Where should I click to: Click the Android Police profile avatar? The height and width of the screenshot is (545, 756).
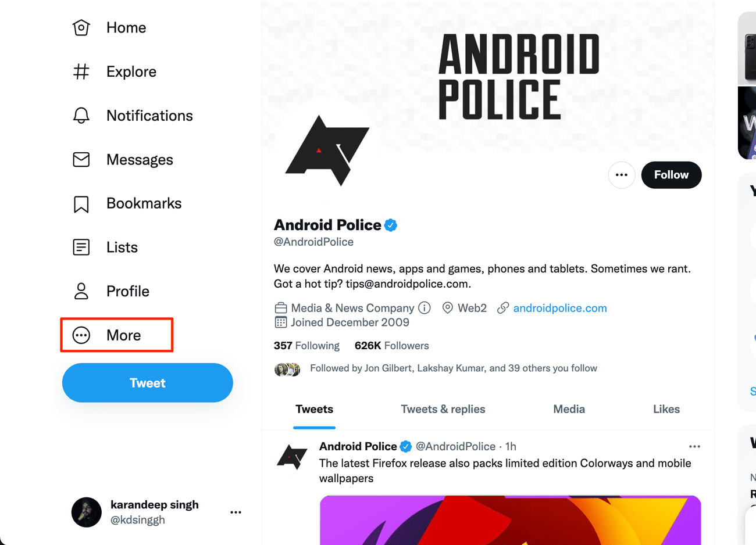(x=327, y=151)
